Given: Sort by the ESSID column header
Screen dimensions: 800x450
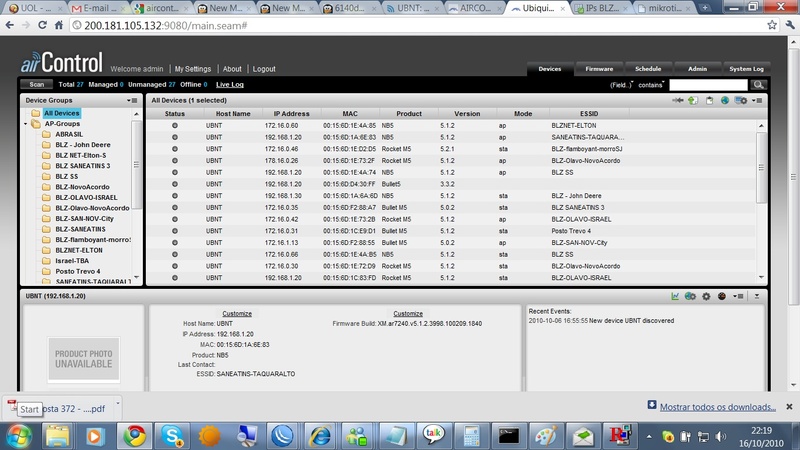Looking at the screenshot, I should (x=589, y=114).
